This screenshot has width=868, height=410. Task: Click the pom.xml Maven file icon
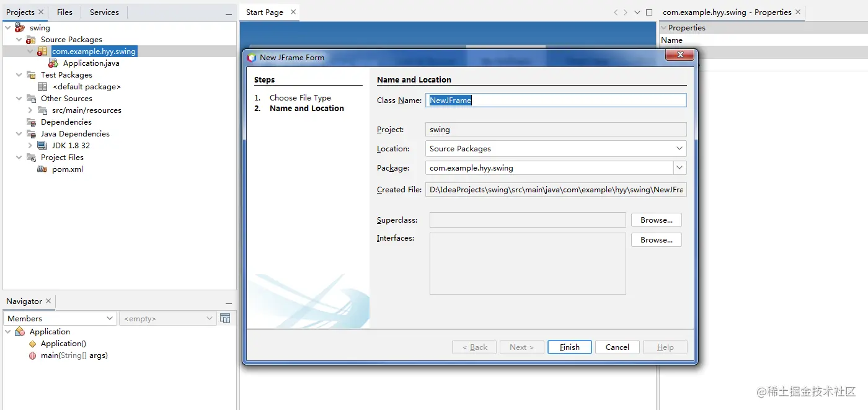pos(42,169)
